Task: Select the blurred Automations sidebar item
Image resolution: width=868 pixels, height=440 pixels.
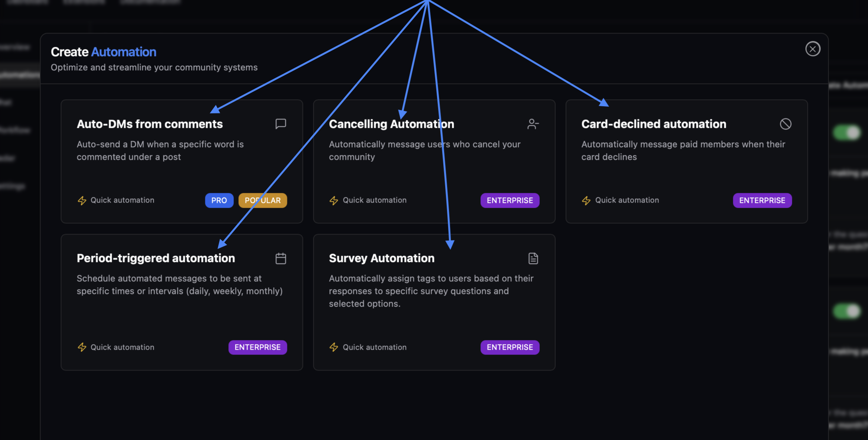Action: coord(19,75)
